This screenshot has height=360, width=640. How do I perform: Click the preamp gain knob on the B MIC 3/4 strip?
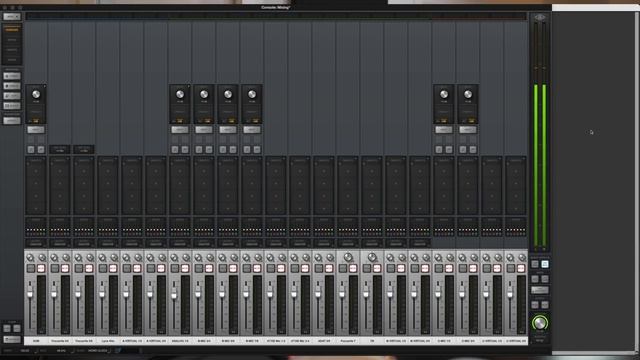pos(204,94)
